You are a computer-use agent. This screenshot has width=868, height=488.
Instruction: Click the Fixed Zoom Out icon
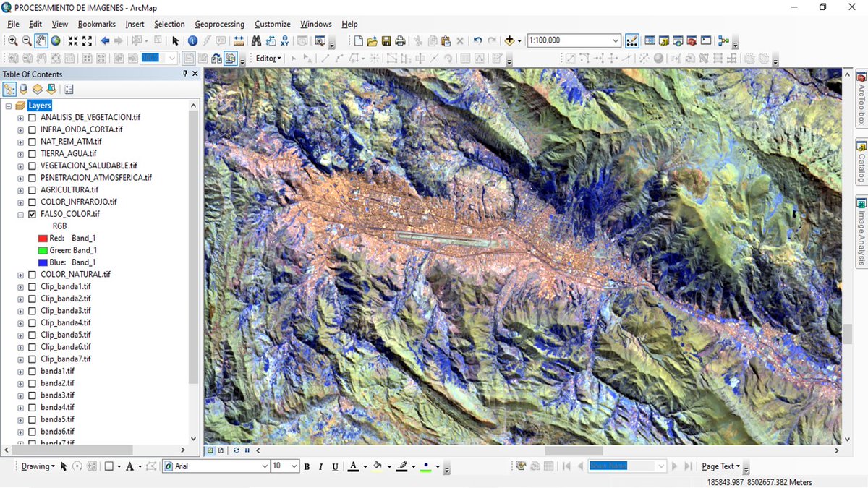pos(87,41)
